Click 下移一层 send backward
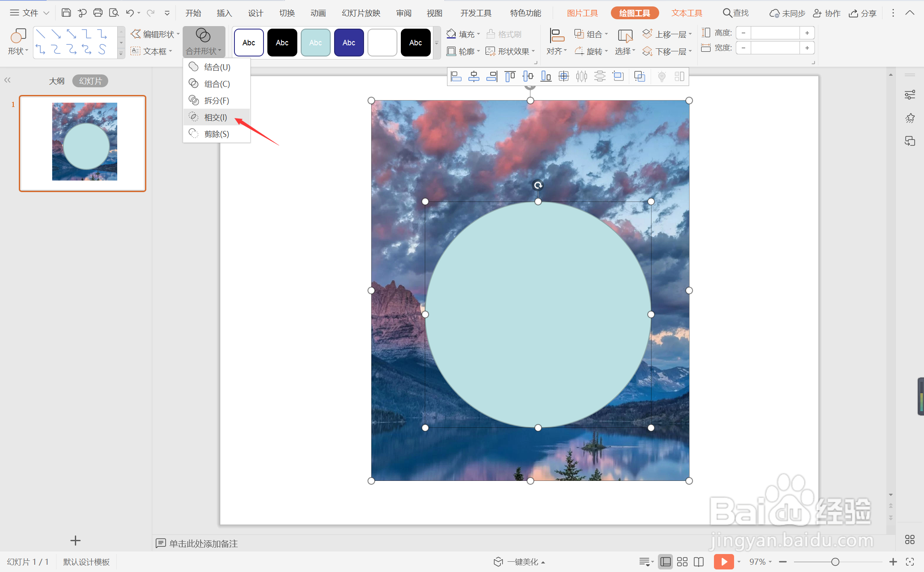 [x=666, y=51]
